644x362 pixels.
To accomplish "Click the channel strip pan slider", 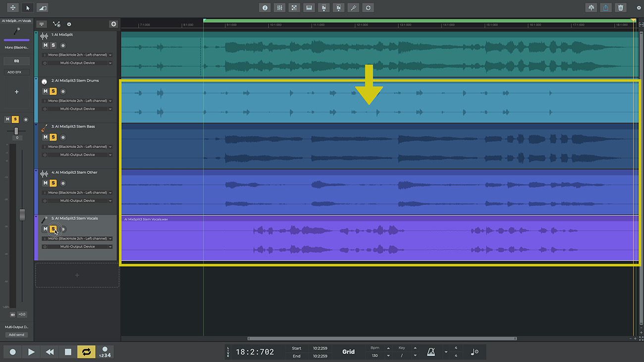I will [16, 131].
